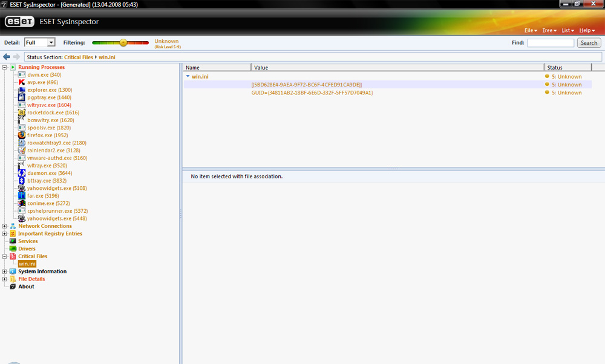The image size is (605, 364).
Task: Click win.ini in the breadcrumb path
Action: coord(107,57)
